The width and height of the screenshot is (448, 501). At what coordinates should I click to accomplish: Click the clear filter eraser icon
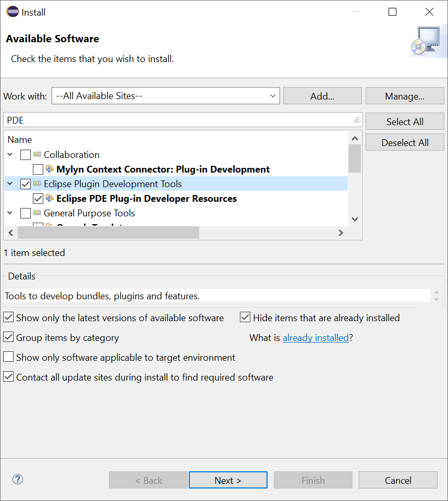[x=357, y=120]
